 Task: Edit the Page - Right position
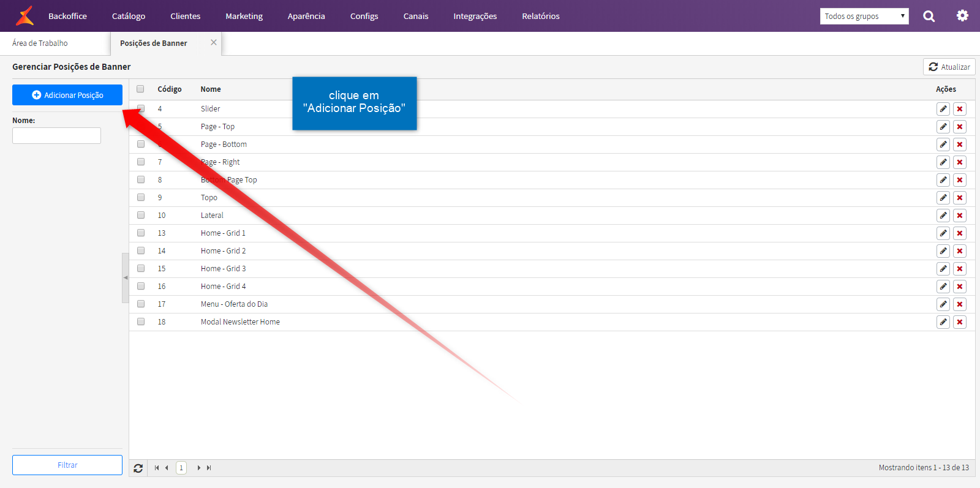(943, 162)
